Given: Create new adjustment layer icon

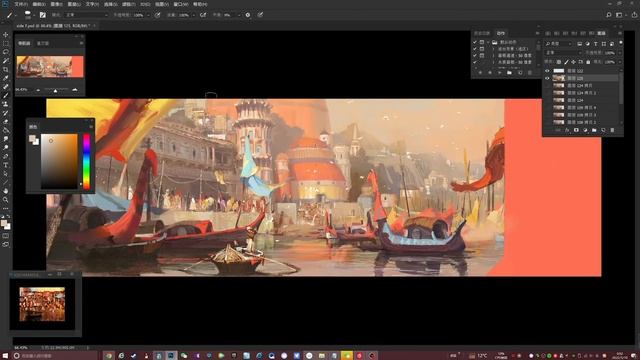Looking at the screenshot, I should click(585, 130).
